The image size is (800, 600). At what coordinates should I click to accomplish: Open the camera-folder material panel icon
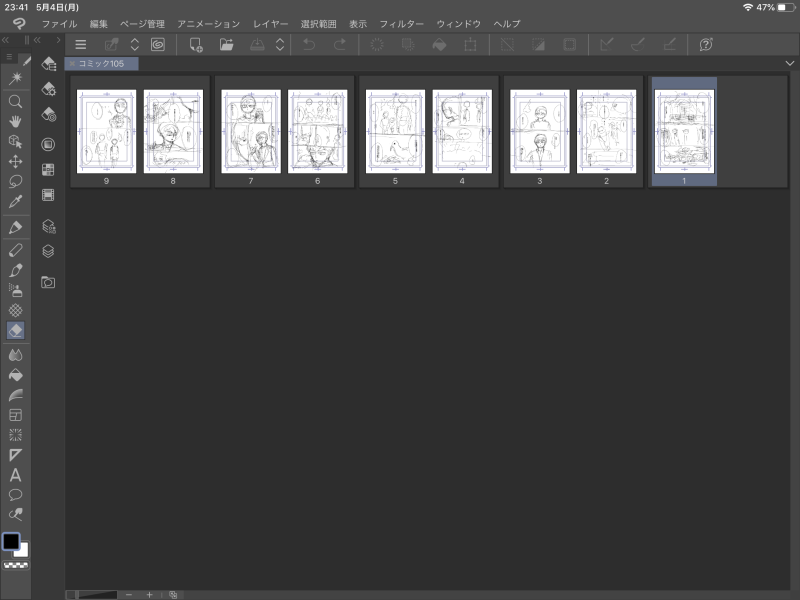(48, 282)
